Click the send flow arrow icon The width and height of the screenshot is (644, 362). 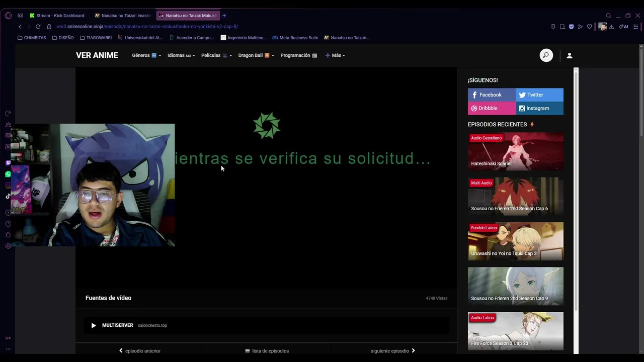pos(580,27)
